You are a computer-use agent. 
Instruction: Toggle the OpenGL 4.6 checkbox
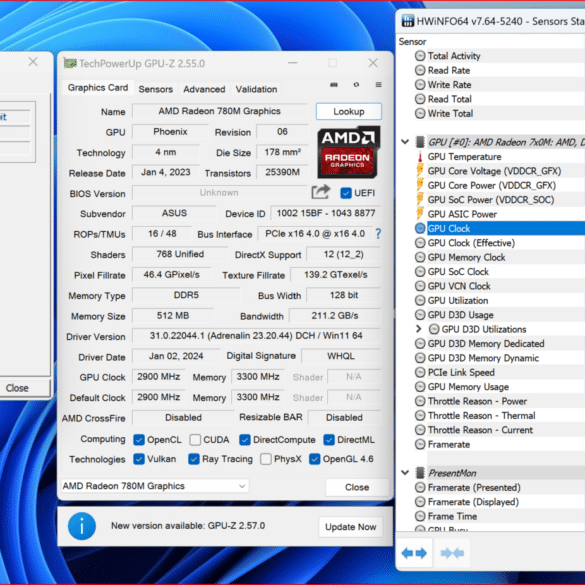point(315,459)
